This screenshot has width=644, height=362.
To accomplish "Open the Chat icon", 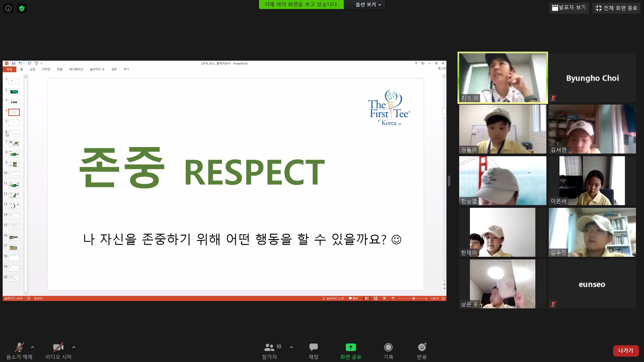I will pyautogui.click(x=313, y=347).
